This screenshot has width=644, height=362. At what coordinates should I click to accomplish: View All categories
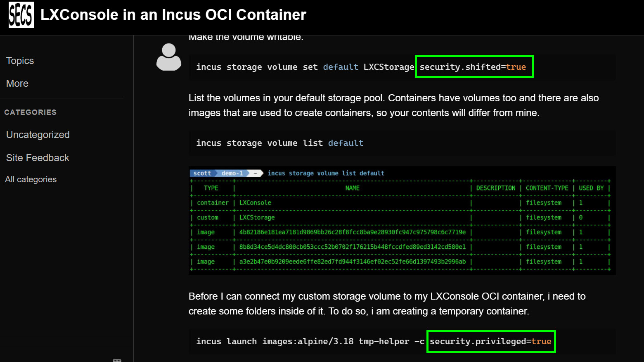[x=31, y=179]
